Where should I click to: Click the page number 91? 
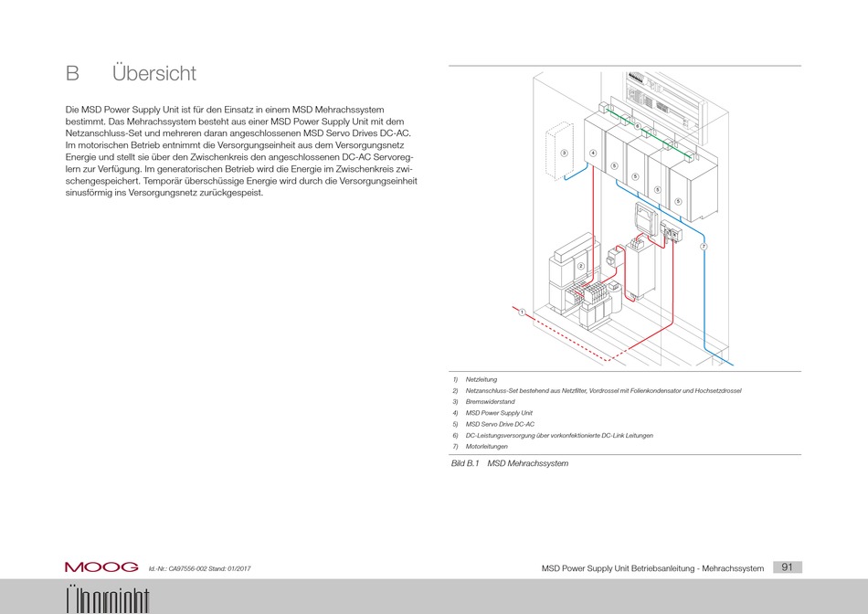pyautogui.click(x=788, y=566)
